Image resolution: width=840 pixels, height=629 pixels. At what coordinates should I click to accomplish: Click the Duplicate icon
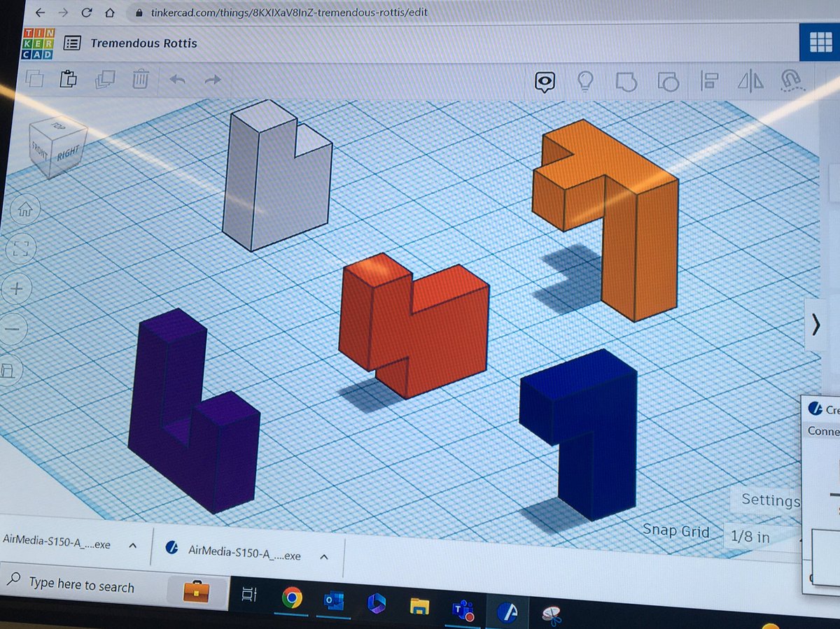click(105, 79)
